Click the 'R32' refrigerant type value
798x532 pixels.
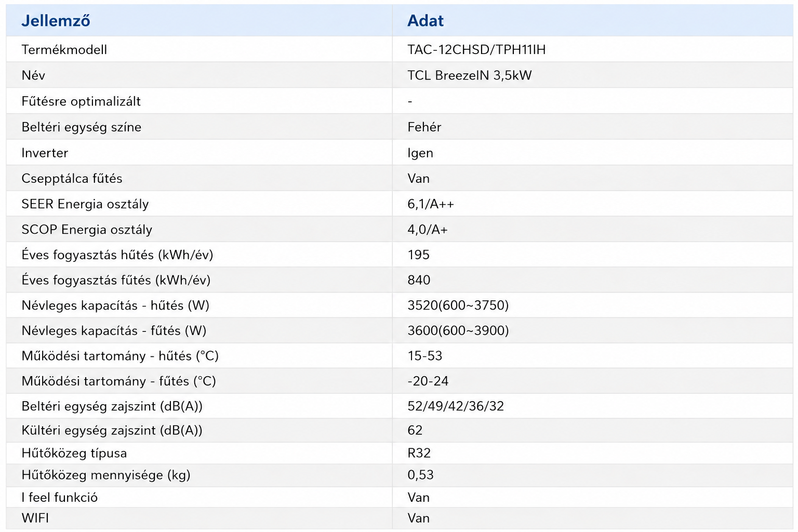(x=419, y=453)
